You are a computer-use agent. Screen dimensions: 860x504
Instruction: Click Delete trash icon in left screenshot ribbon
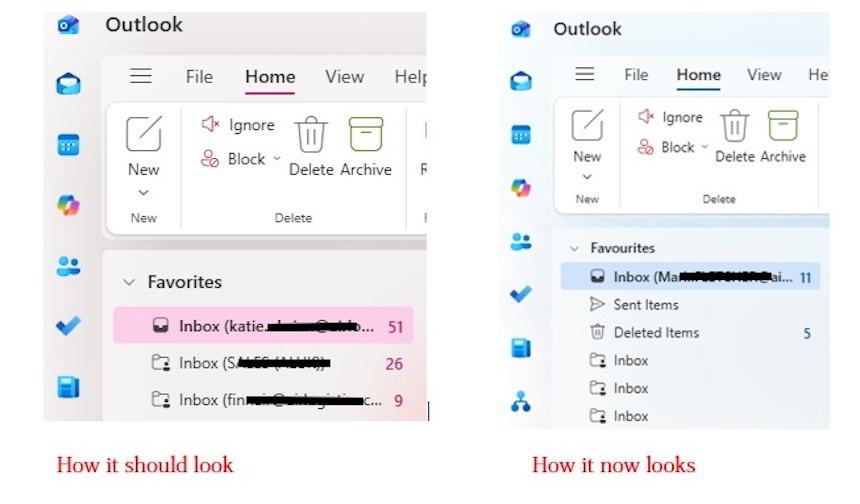point(311,135)
